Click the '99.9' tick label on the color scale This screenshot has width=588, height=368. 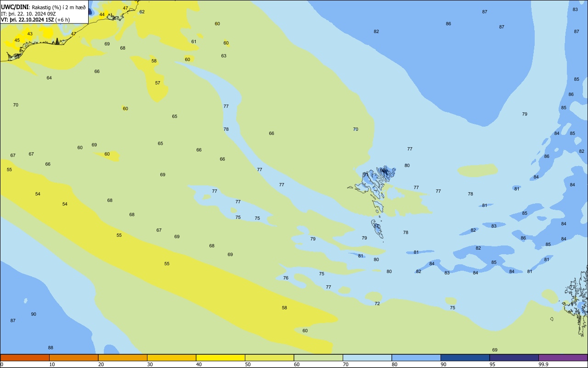click(x=543, y=364)
